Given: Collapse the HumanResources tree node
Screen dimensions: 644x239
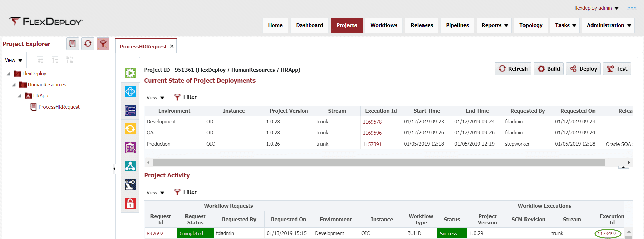Looking at the screenshot, I should coord(14,85).
